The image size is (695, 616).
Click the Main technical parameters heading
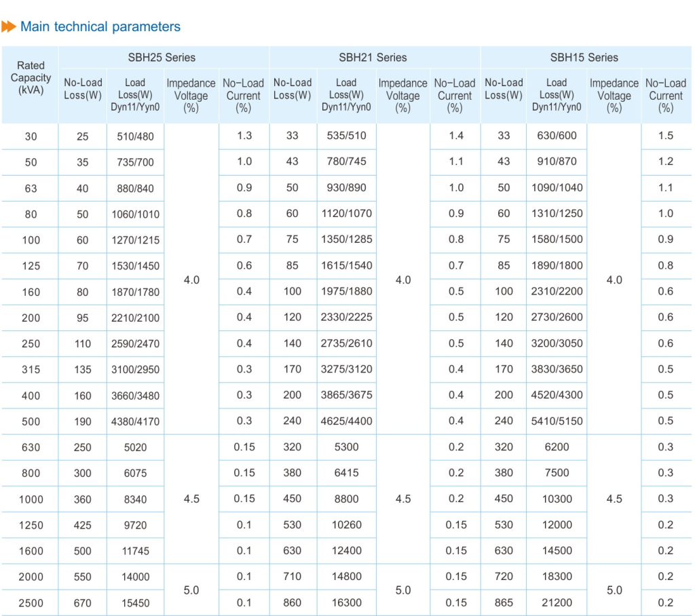(100, 27)
